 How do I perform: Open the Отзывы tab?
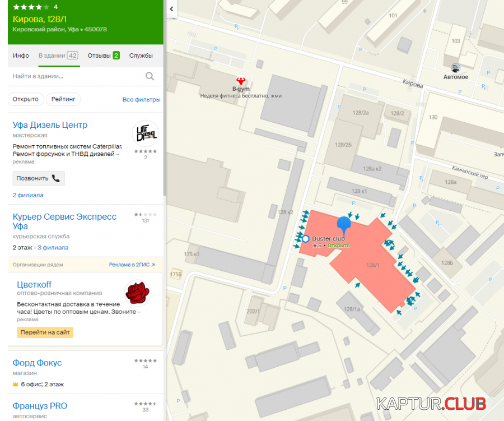pyautogui.click(x=104, y=55)
